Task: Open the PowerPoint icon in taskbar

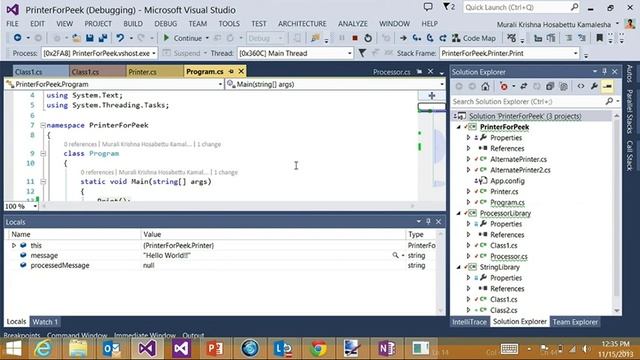Action: (x=215, y=349)
